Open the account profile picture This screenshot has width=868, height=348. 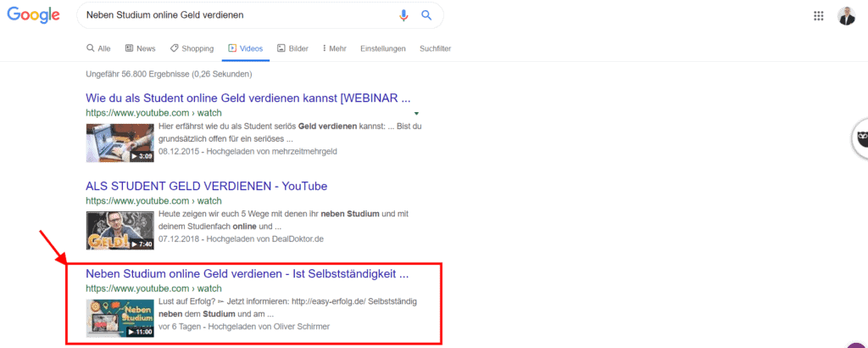[847, 15]
